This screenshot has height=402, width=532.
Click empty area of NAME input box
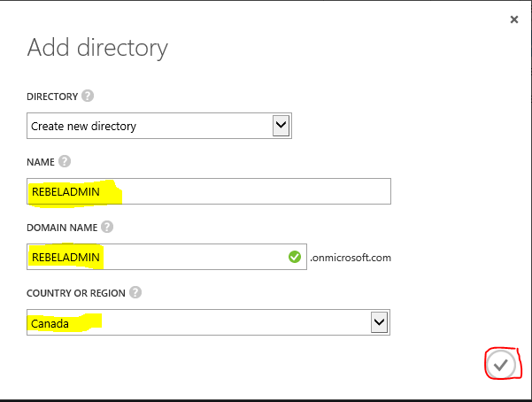point(254,191)
